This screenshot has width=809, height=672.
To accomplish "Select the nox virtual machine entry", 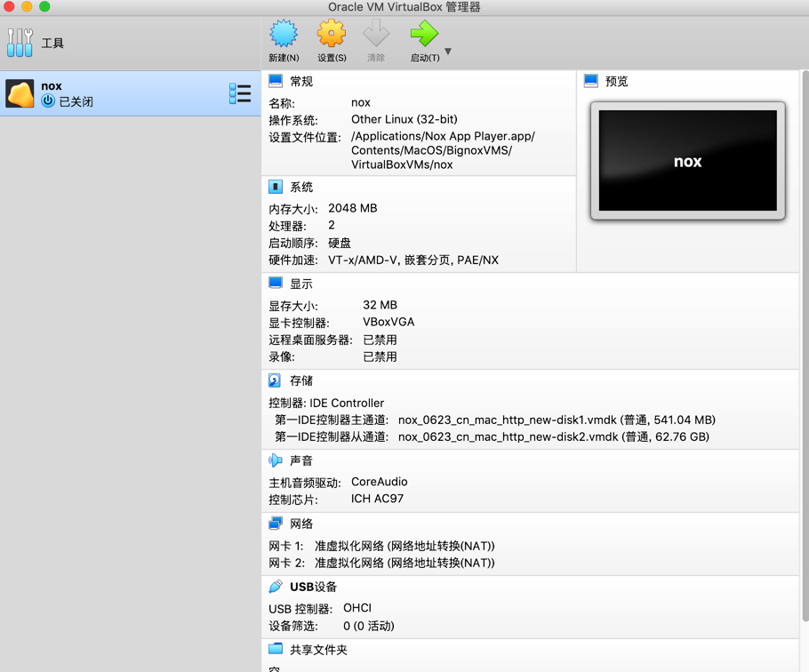I will point(130,93).
